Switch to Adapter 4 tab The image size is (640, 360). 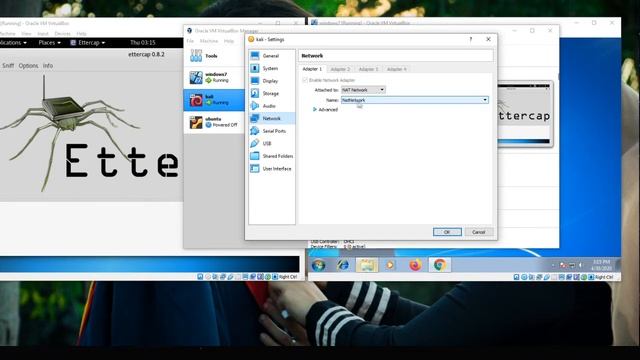(396, 69)
